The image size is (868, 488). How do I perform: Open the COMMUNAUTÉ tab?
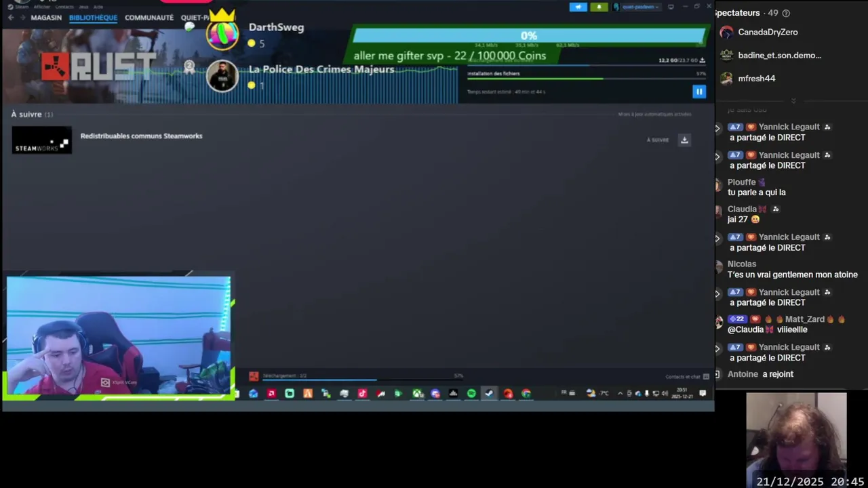pyautogui.click(x=149, y=18)
